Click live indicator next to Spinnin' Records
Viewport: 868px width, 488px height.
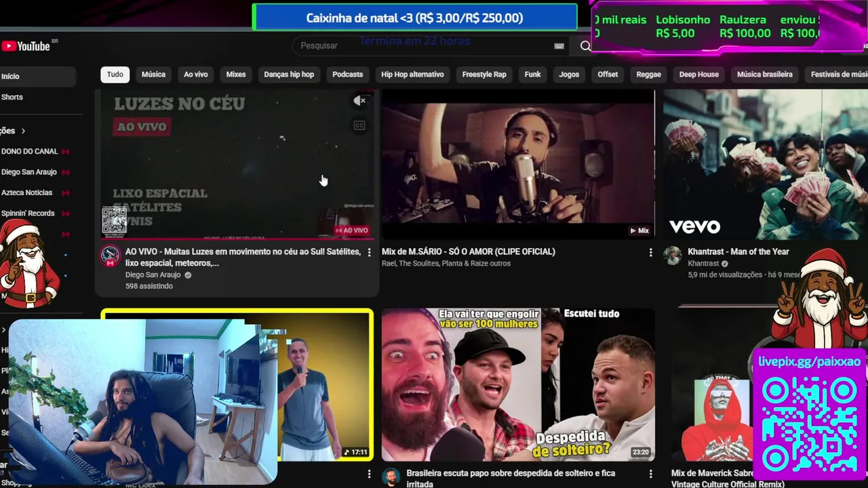coord(65,213)
